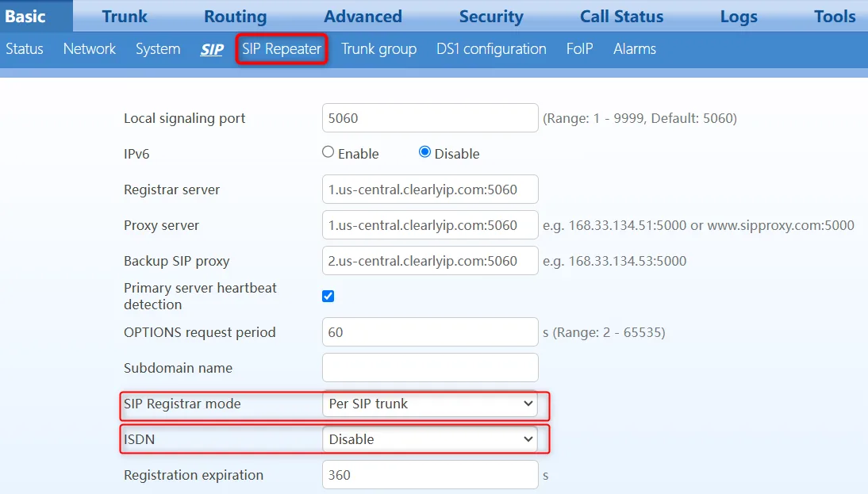The height and width of the screenshot is (494, 868).
Task: Select the Enable radio button for IPv6
Action: click(328, 152)
